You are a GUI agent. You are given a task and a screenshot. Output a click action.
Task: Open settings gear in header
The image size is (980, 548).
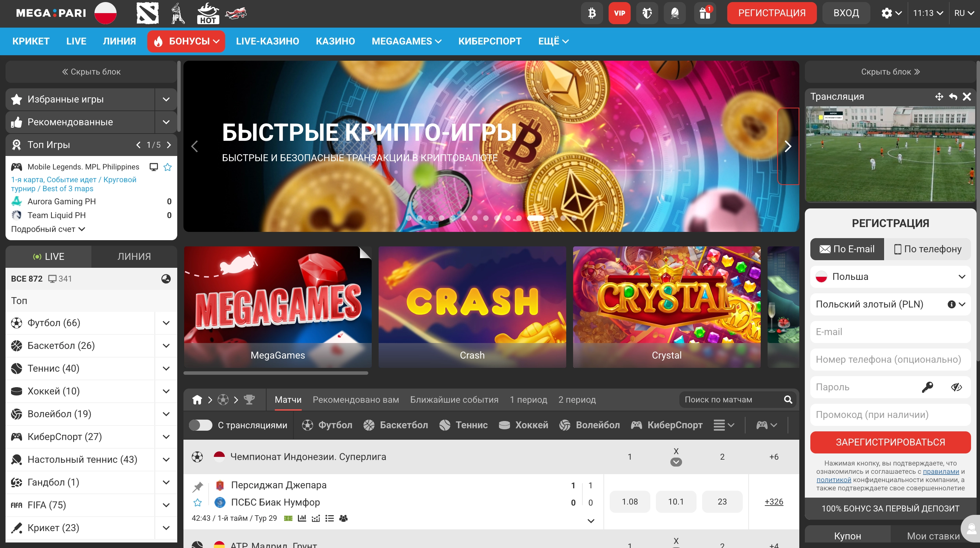[x=887, y=13]
